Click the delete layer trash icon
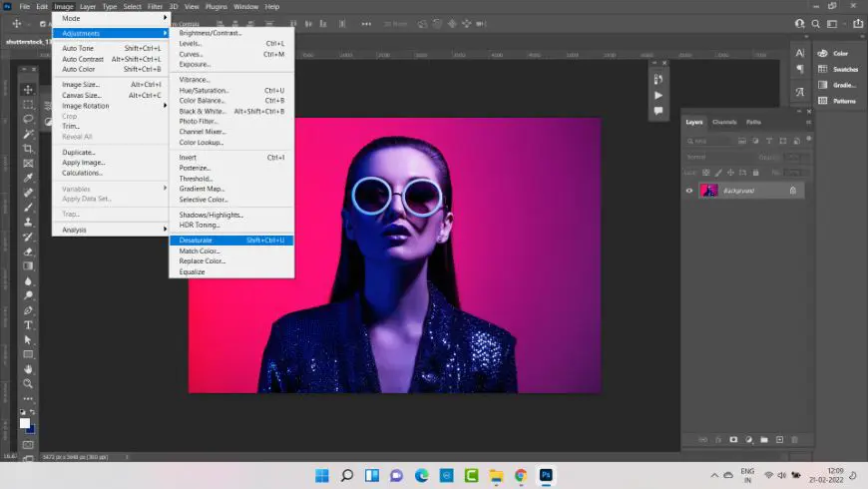The height and width of the screenshot is (489, 868). 795,439
